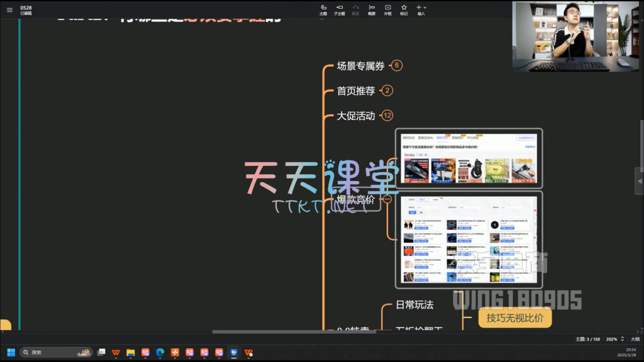This screenshot has height=362, width=644.
Task: Open the 标记 (Marker) star icon
Action: pyautogui.click(x=404, y=9)
